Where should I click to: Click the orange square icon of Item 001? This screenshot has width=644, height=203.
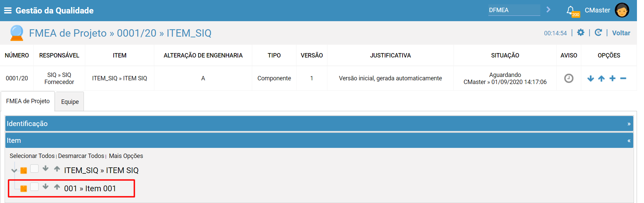point(23,189)
